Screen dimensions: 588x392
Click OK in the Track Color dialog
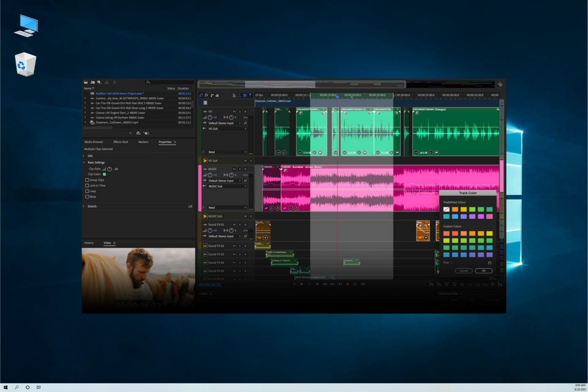484,271
